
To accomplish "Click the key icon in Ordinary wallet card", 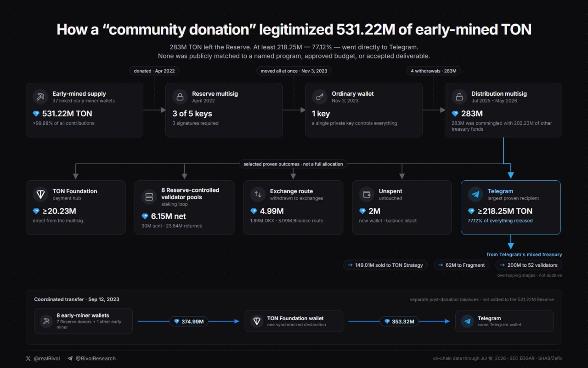I will coord(320,97).
